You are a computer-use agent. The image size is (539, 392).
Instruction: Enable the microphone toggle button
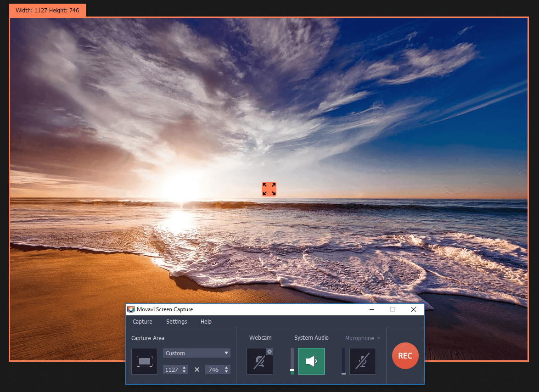(363, 361)
